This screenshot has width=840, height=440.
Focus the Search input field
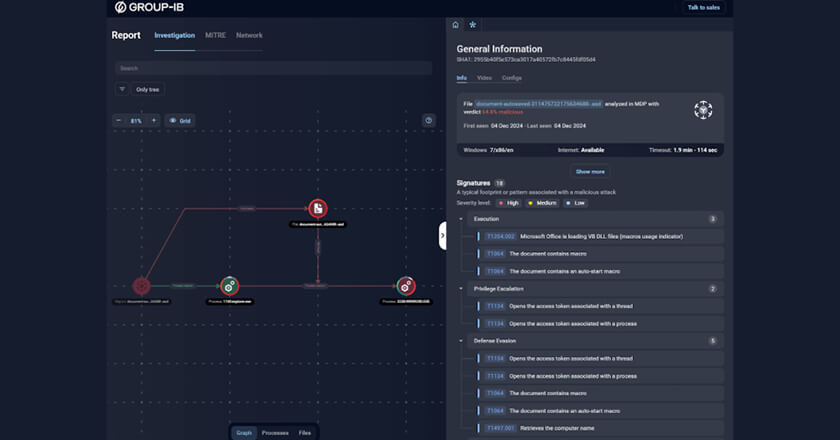pyautogui.click(x=273, y=68)
